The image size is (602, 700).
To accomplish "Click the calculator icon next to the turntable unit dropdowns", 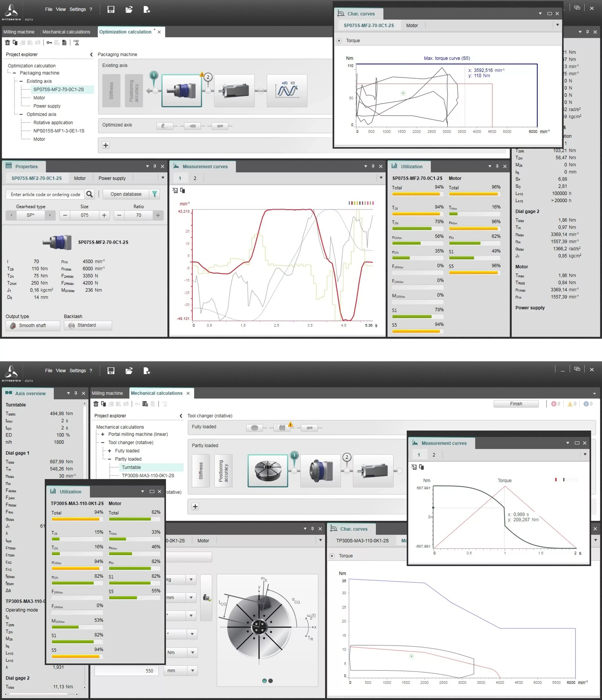I will [x=207, y=597].
